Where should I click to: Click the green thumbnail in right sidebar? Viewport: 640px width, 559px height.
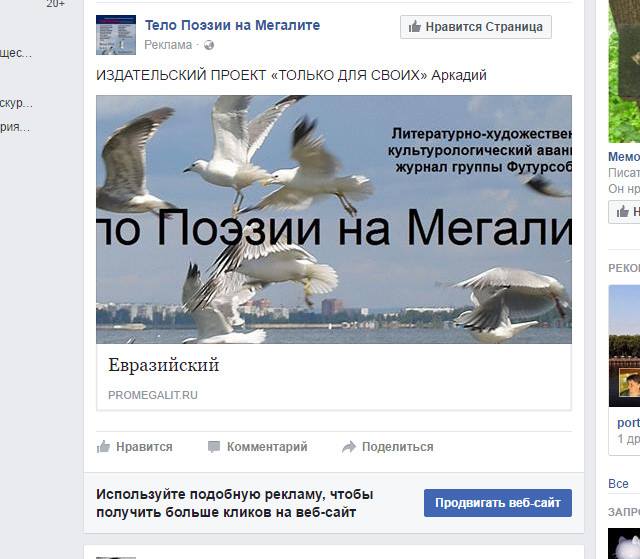[x=624, y=71]
